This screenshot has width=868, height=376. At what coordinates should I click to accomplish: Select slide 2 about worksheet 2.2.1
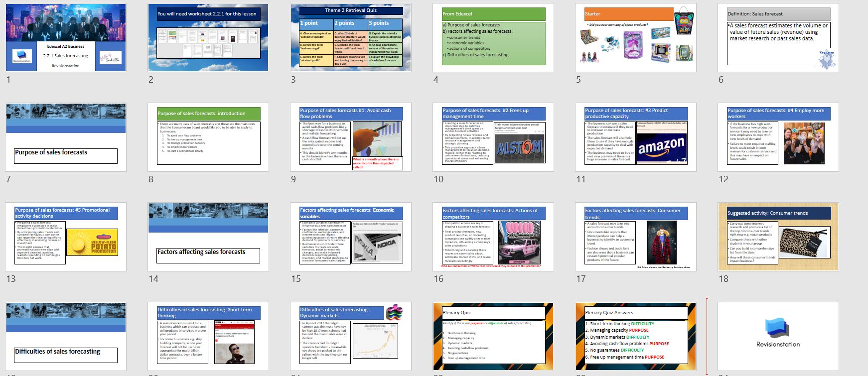(208, 38)
